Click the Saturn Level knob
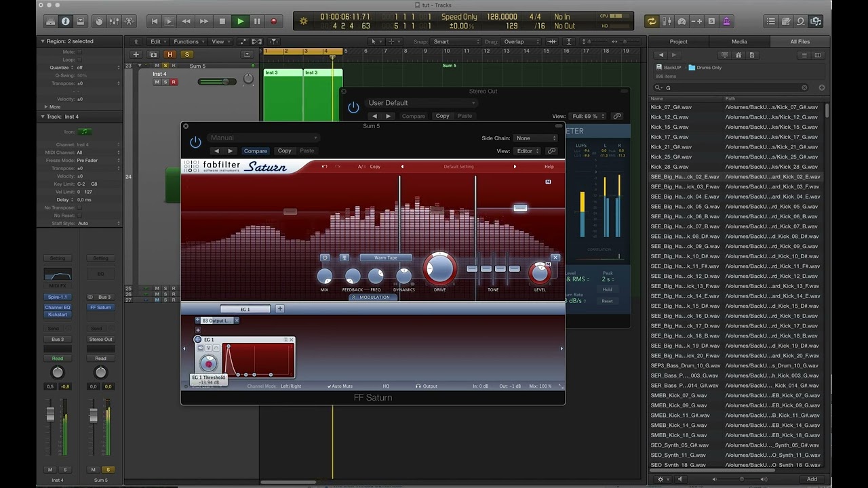 (x=540, y=273)
